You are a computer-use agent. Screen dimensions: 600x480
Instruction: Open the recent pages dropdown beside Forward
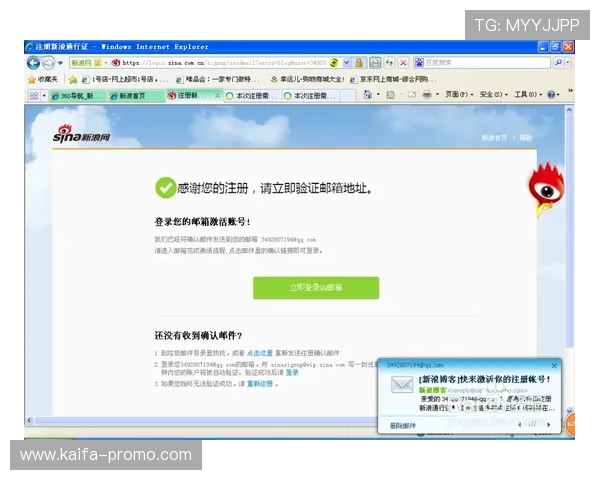coord(60,63)
